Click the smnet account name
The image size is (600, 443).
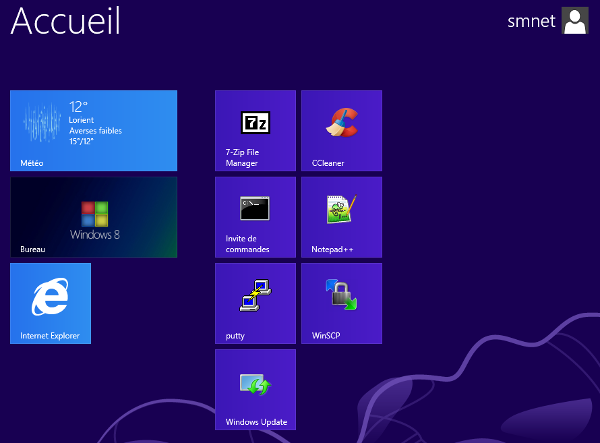[531, 21]
